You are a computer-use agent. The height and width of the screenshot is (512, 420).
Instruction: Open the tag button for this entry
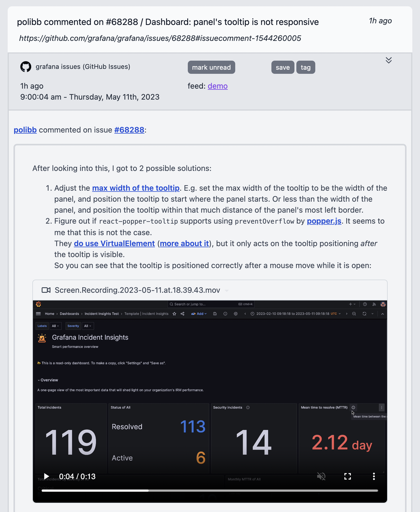[306, 67]
